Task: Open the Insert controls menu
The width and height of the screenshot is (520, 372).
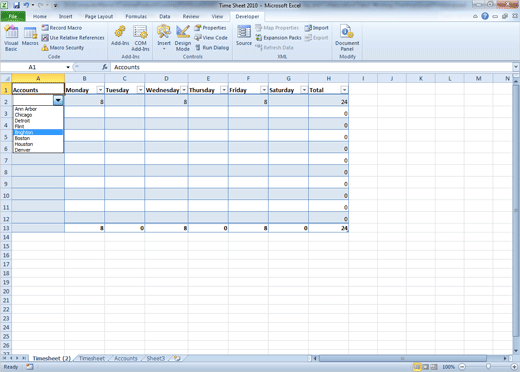Action: tap(164, 38)
